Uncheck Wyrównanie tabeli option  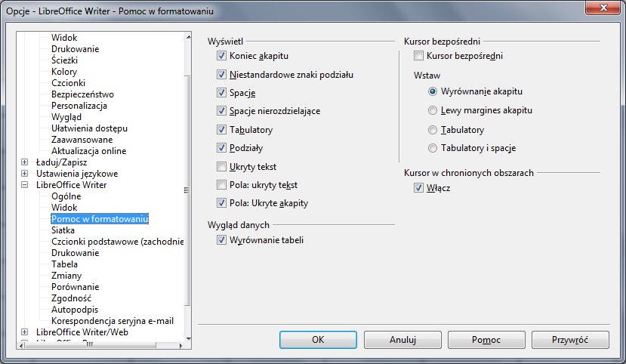tap(221, 240)
